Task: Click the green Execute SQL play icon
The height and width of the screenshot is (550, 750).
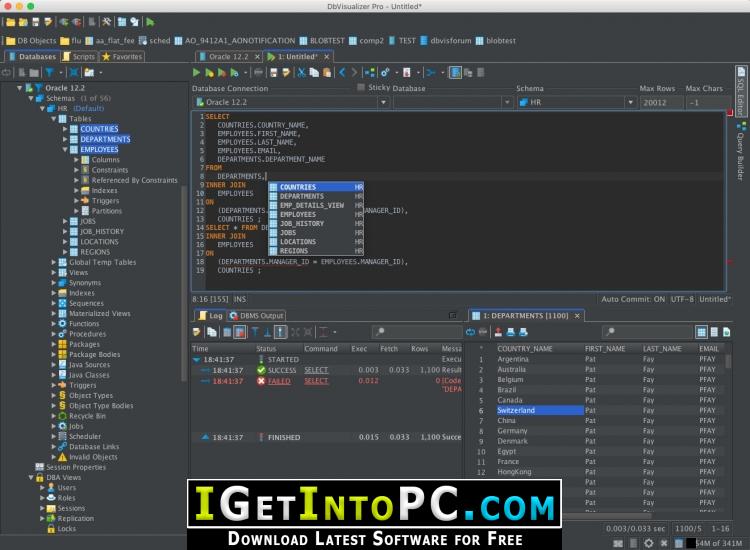Action: click(x=196, y=73)
